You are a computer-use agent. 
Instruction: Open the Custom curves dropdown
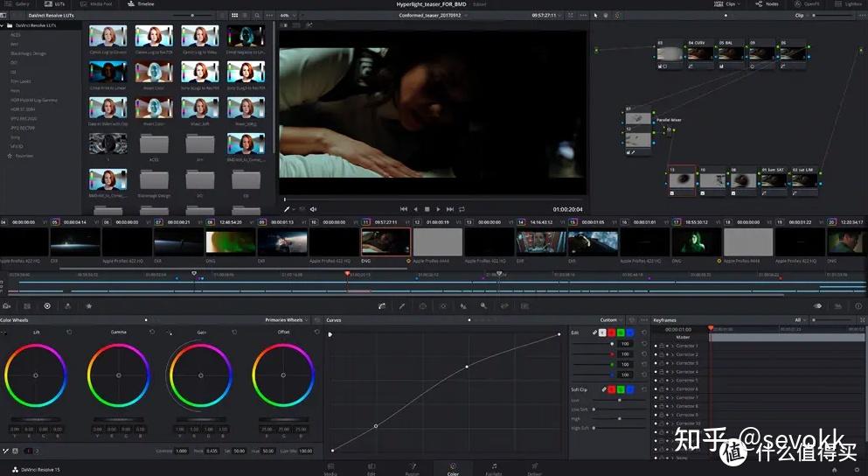610,320
